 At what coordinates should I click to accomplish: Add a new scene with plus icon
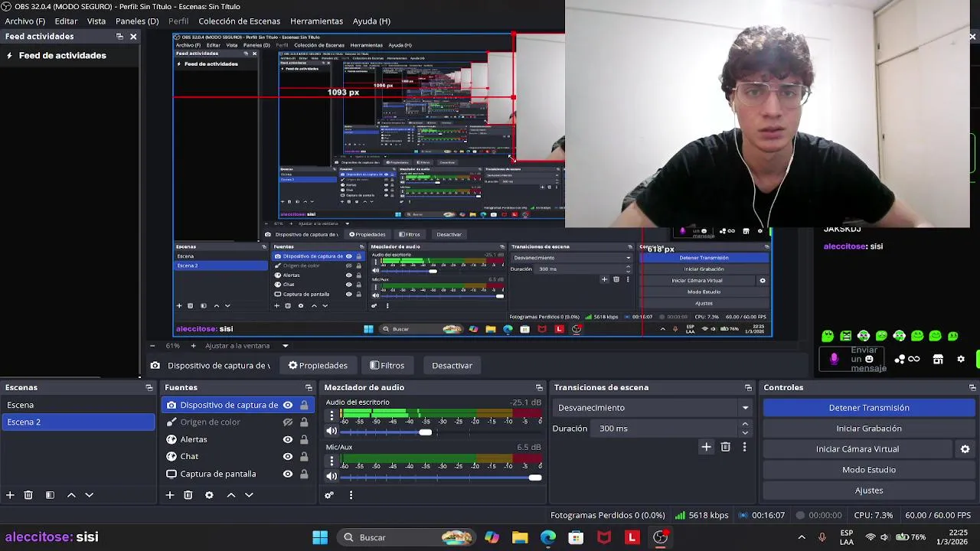[10, 495]
